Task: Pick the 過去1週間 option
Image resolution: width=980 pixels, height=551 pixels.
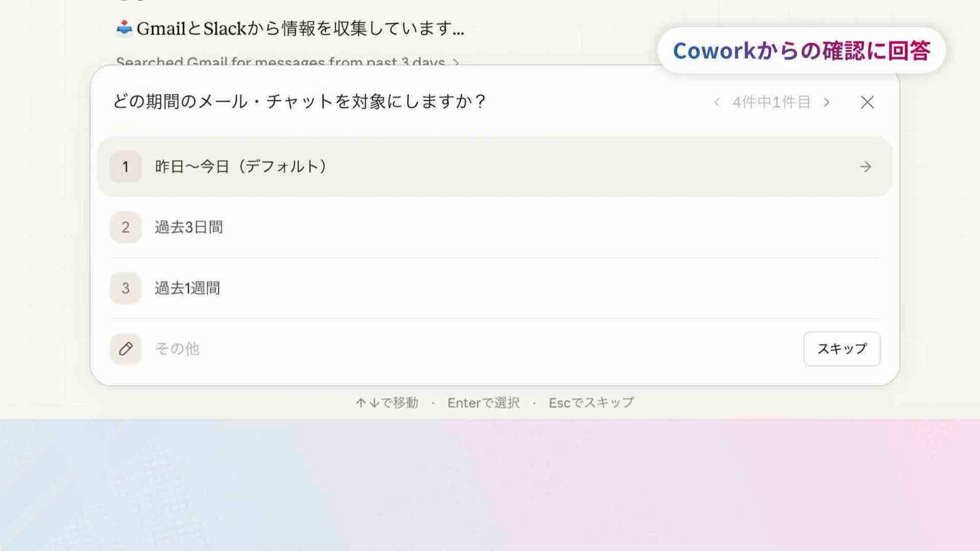Action: coord(188,288)
